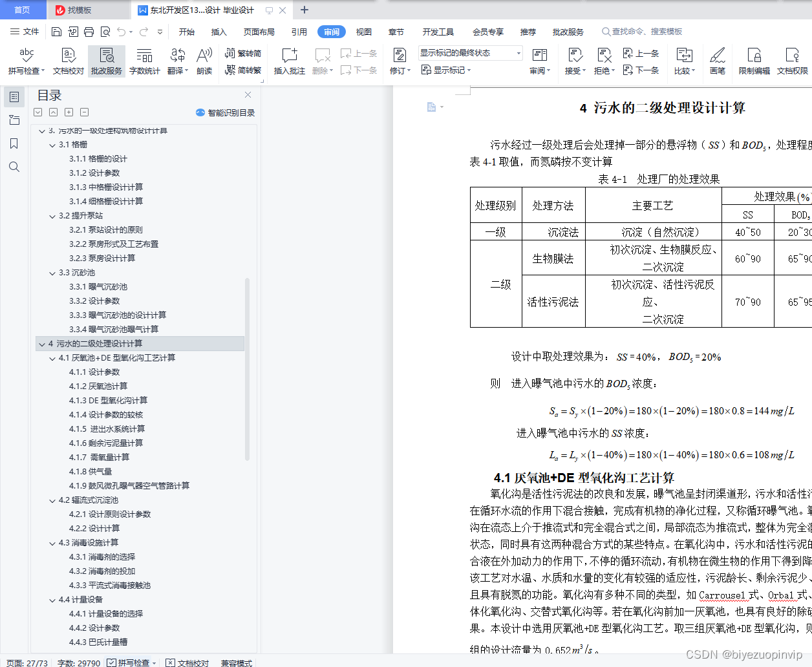
Task: Collapse the 3.3 沉砂池 outline node
Action: click(x=52, y=273)
